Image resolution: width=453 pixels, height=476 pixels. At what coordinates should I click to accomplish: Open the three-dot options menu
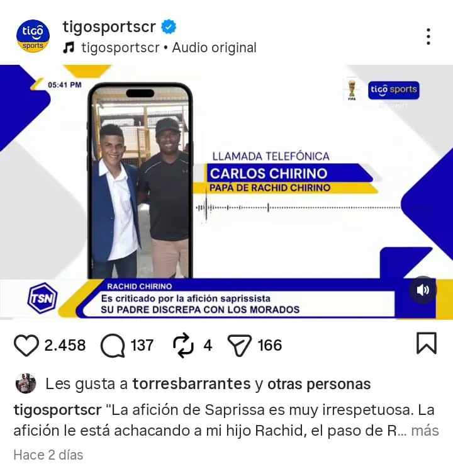pyautogui.click(x=428, y=37)
